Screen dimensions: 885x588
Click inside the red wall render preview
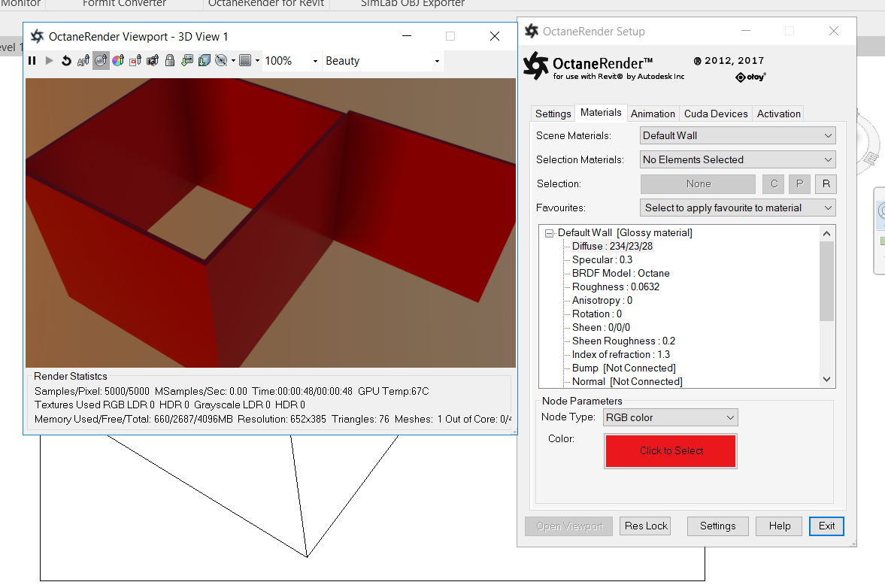pyautogui.click(x=271, y=223)
